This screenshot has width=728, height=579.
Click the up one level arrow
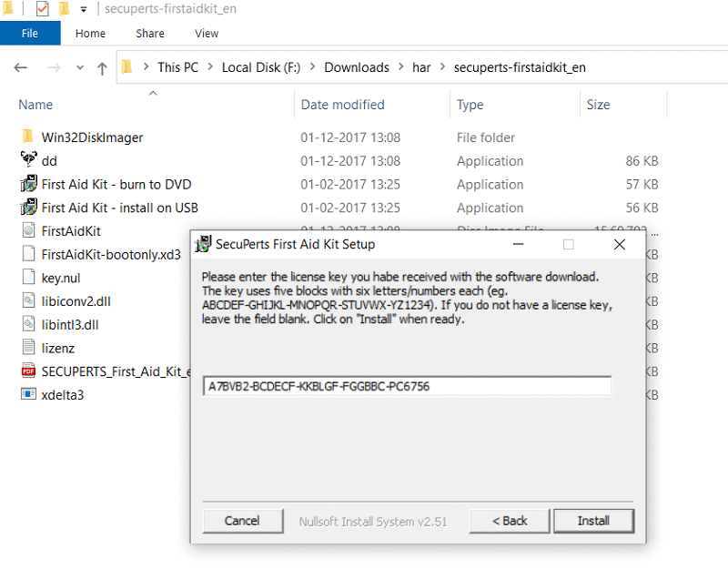click(102, 67)
